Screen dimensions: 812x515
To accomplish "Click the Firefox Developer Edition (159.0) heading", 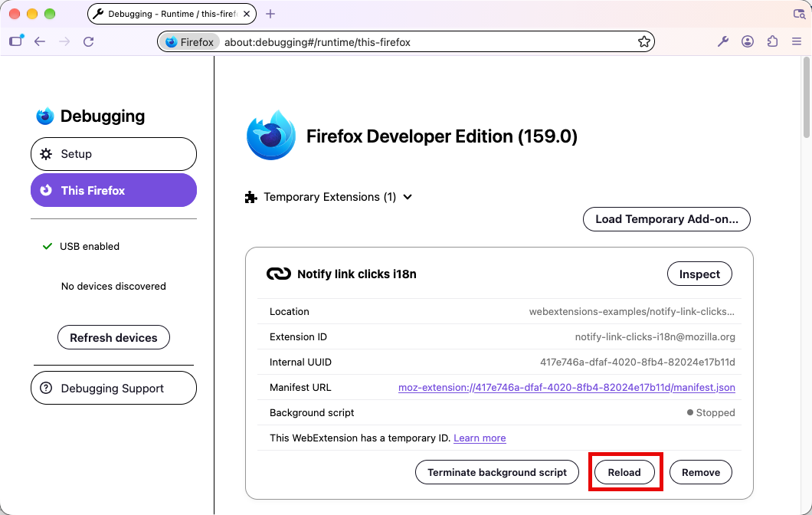I will tap(442, 136).
